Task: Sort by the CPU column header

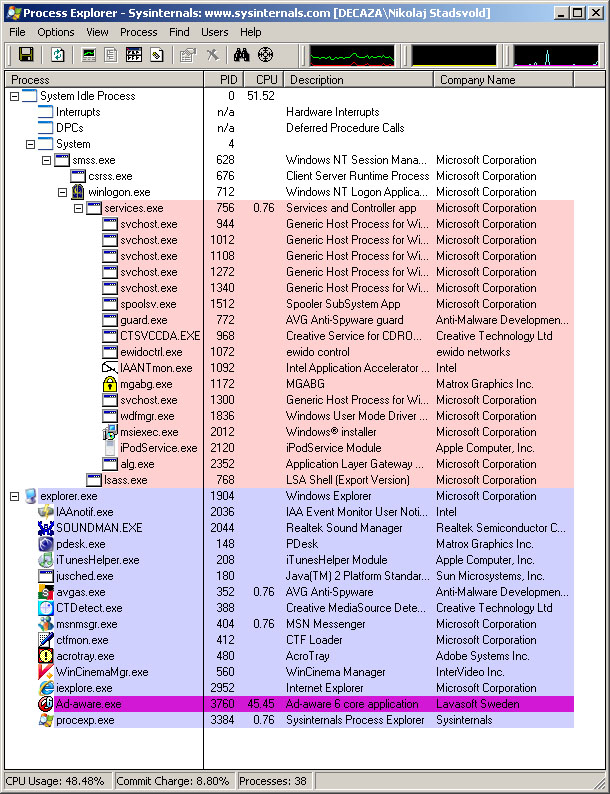Action: (264, 80)
